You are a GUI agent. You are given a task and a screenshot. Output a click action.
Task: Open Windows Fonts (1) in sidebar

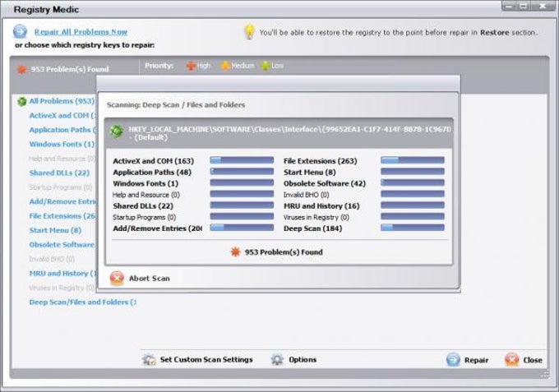click(62, 144)
